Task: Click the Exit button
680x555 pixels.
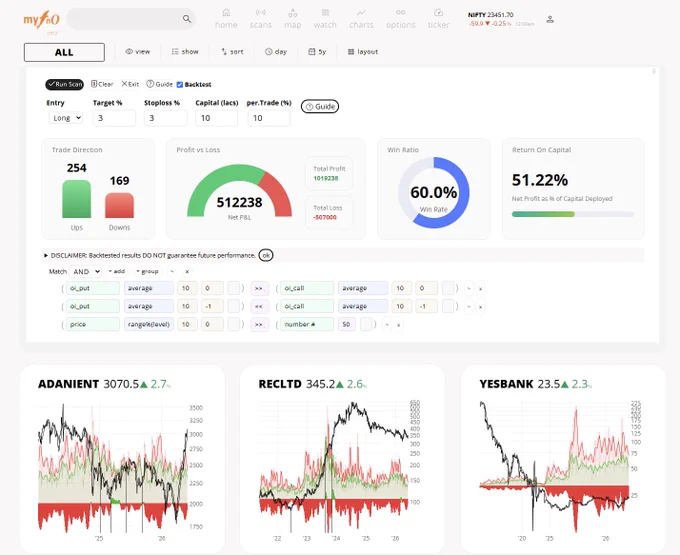Action: point(130,84)
